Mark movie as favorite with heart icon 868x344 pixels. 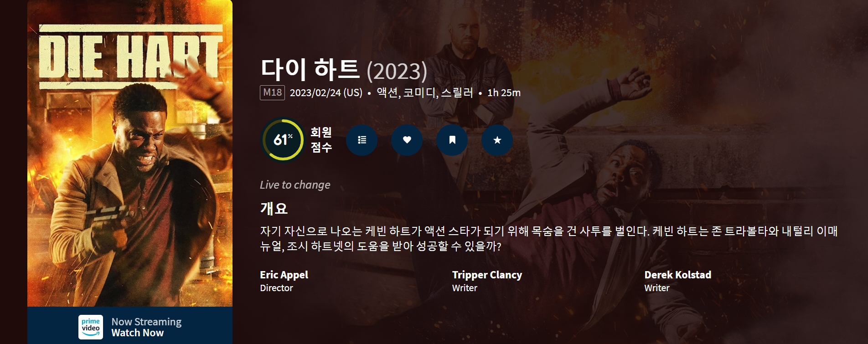pos(407,140)
